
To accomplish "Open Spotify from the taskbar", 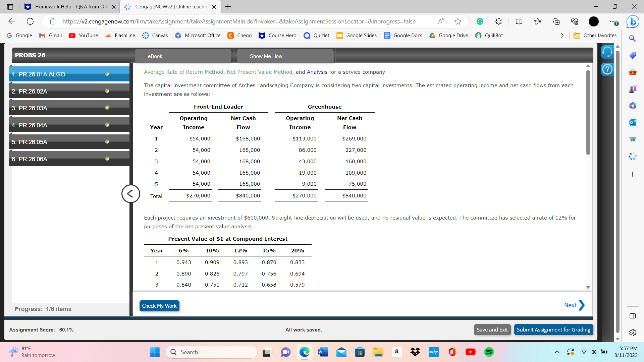I will point(489,352).
